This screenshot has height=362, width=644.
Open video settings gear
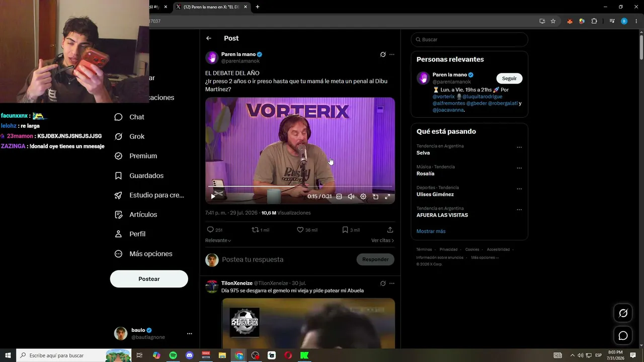(x=363, y=197)
